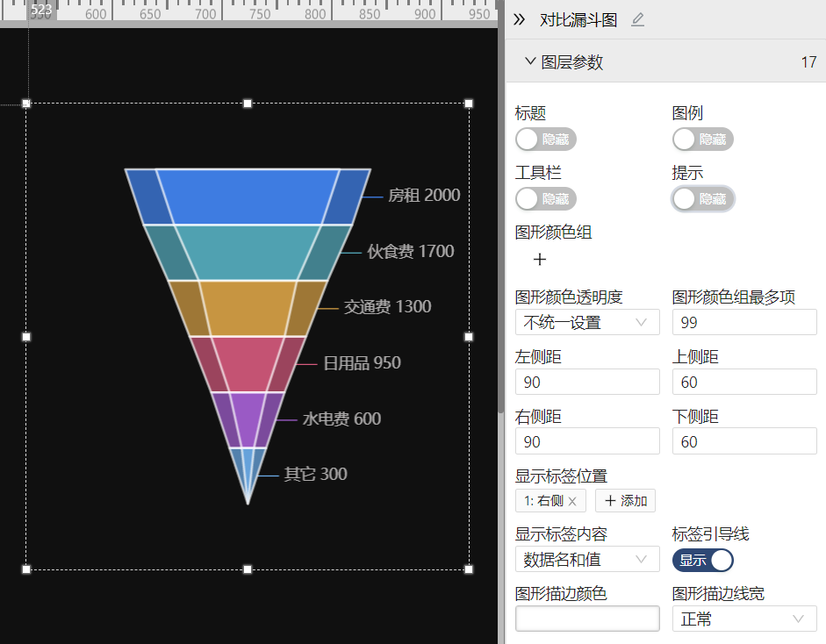826x644 pixels.
Task: Remove the 右侧 label position tag
Action: coord(572,501)
